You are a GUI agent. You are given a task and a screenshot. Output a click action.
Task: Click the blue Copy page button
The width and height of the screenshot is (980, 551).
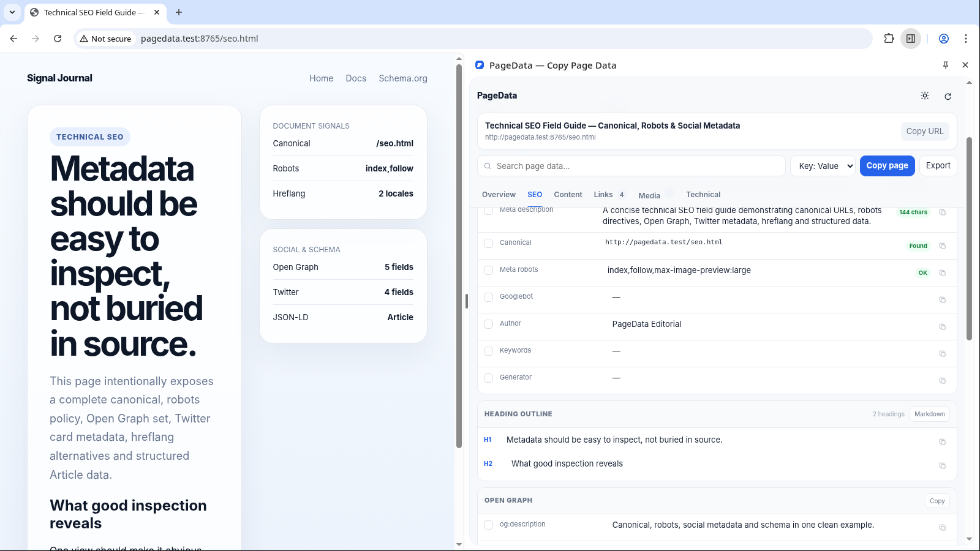887,166
